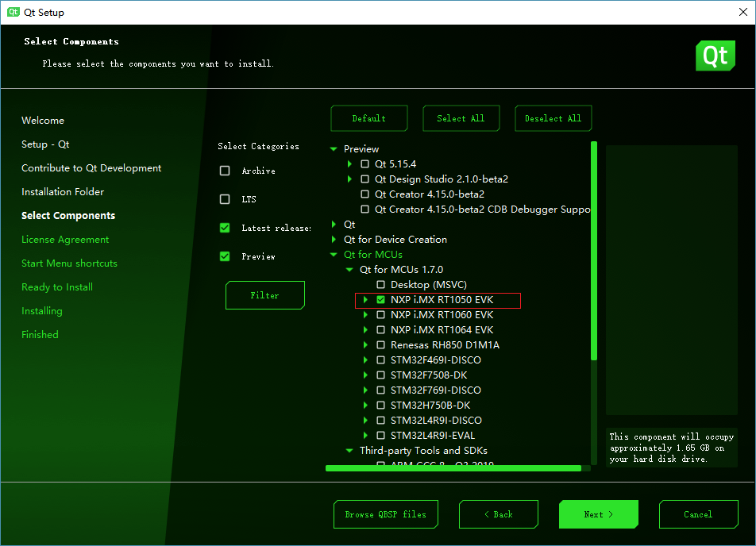Screen dimensions: 756x546
Task: Select Installation Folder step
Action: pos(63,192)
